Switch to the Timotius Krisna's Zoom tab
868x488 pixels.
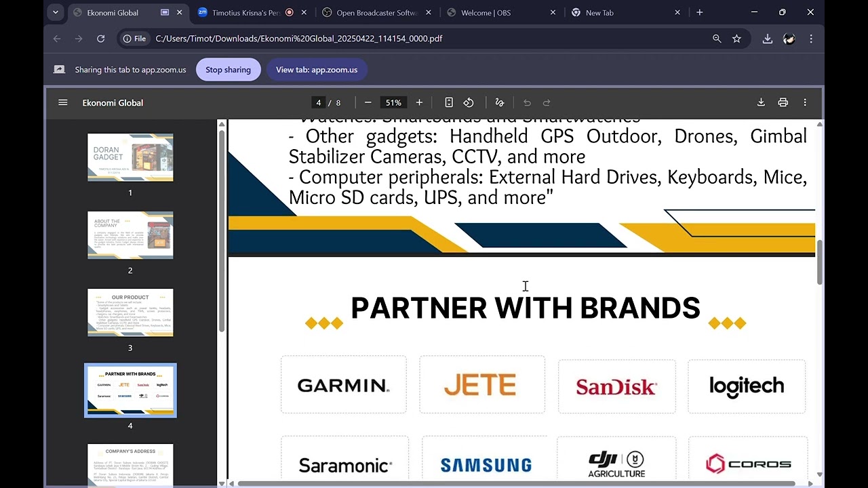(x=252, y=13)
